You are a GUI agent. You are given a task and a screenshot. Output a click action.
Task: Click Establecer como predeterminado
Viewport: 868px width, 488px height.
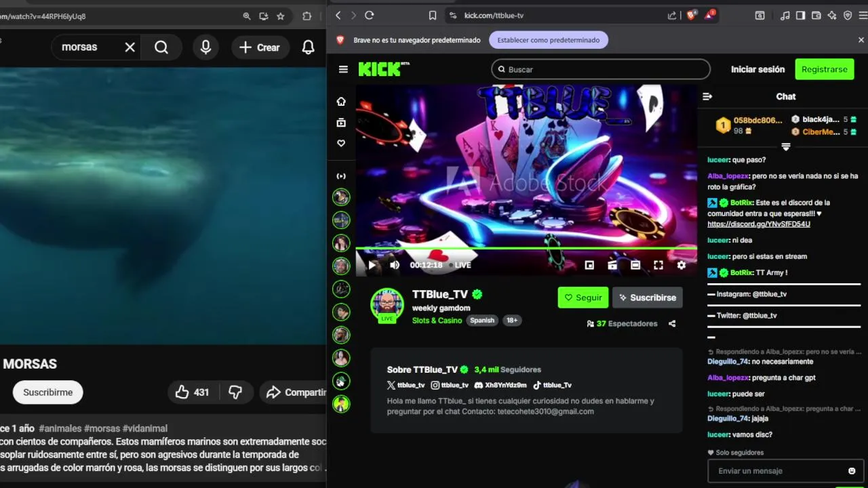[x=549, y=40]
